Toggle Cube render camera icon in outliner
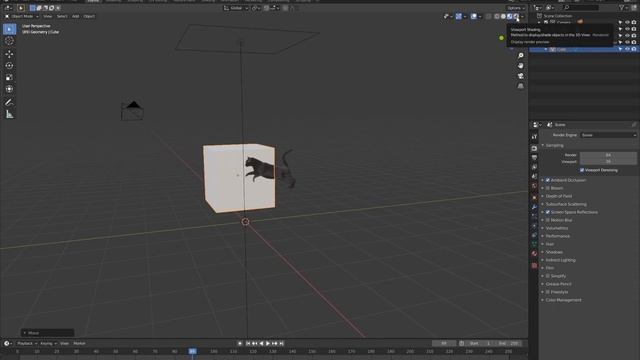Viewport: 640px width, 360px height. tap(634, 49)
